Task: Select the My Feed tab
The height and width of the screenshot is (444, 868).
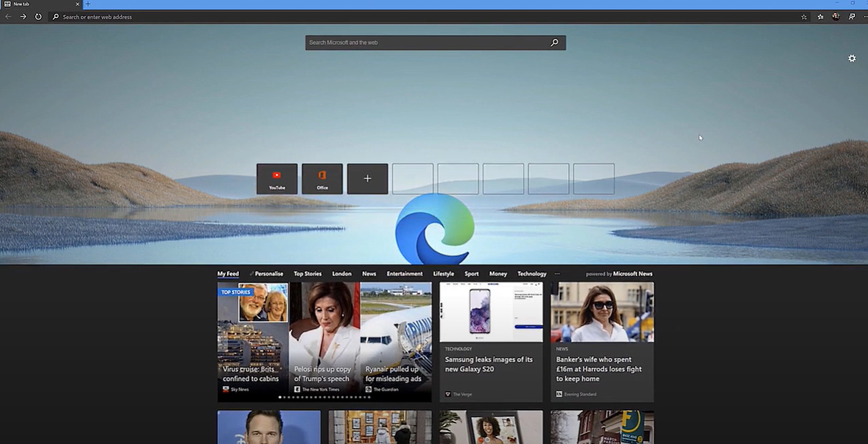Action: coord(228,274)
